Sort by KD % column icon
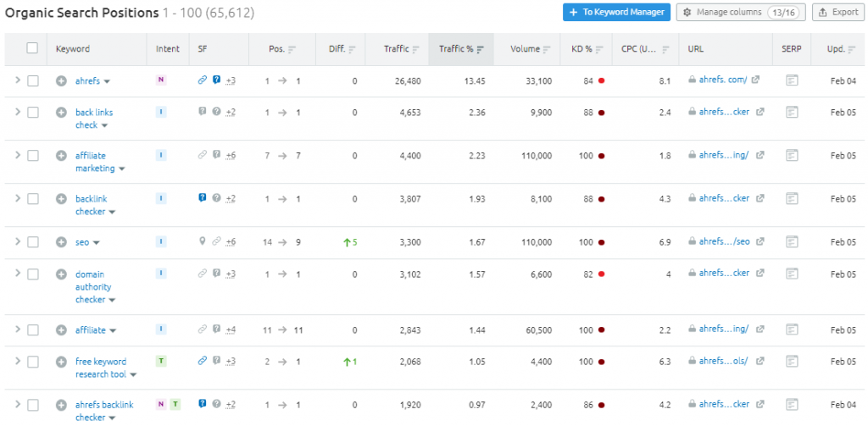This screenshot has height=426, width=868. click(599, 49)
